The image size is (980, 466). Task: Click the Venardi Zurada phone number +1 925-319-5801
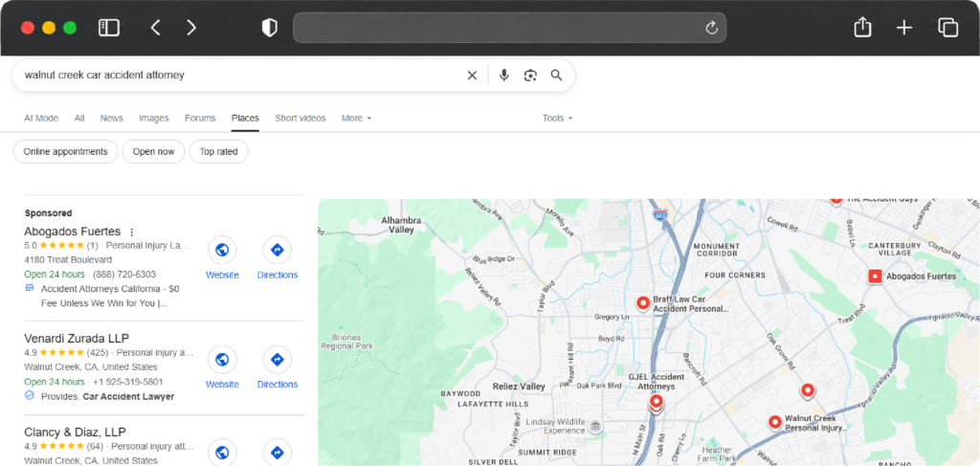127,382
